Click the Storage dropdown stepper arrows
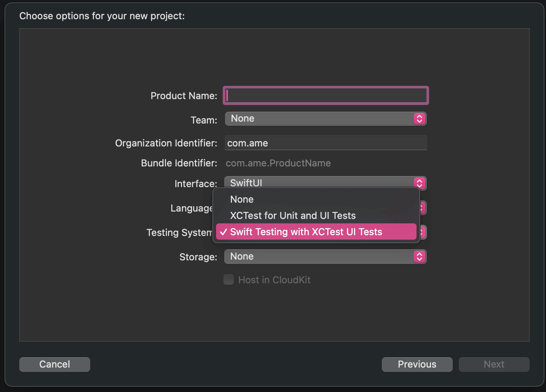The width and height of the screenshot is (546, 392). [x=419, y=257]
